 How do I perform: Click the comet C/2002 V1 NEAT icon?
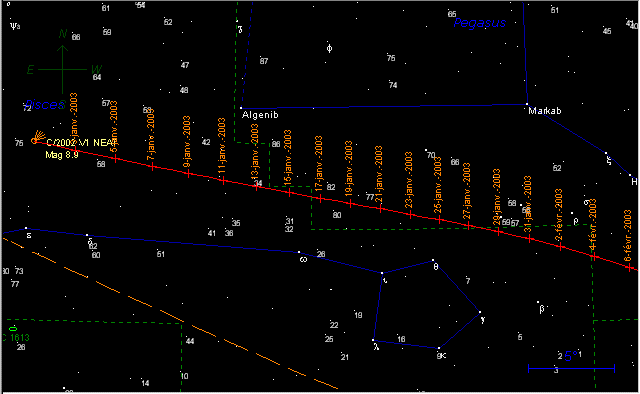coord(38,137)
